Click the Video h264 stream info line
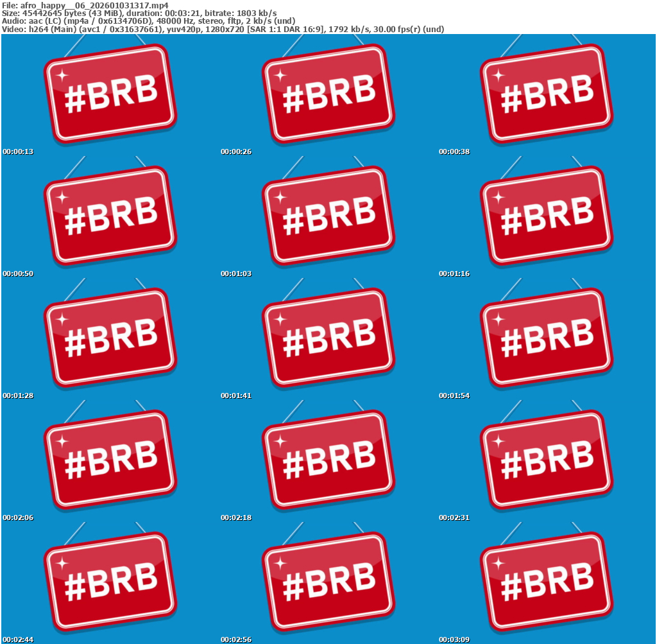 [223, 29]
